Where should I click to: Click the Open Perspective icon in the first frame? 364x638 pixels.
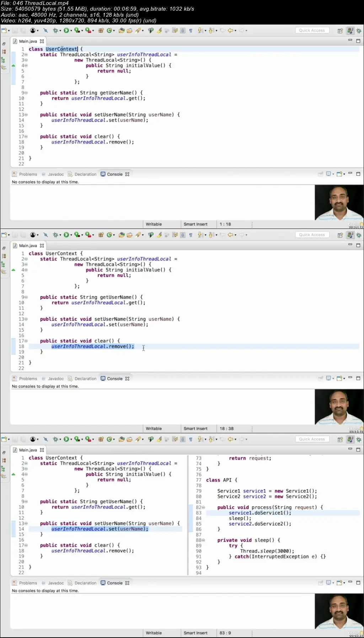(340, 31)
